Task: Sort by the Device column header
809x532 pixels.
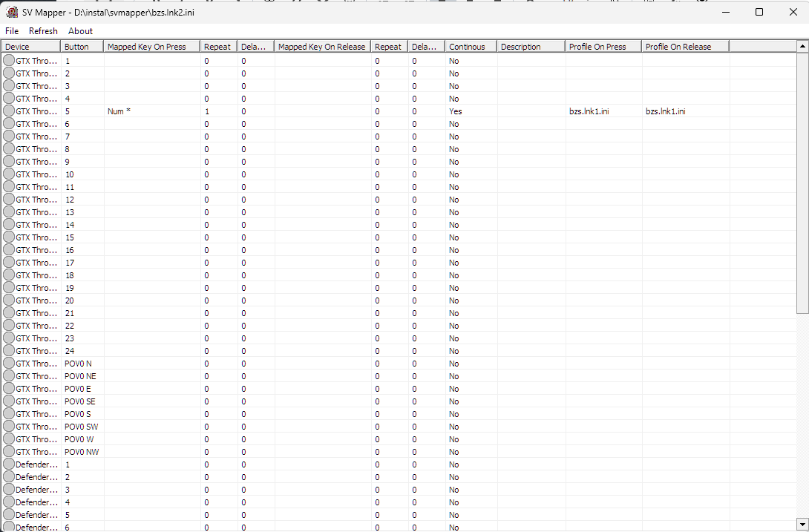Action: tap(31, 47)
